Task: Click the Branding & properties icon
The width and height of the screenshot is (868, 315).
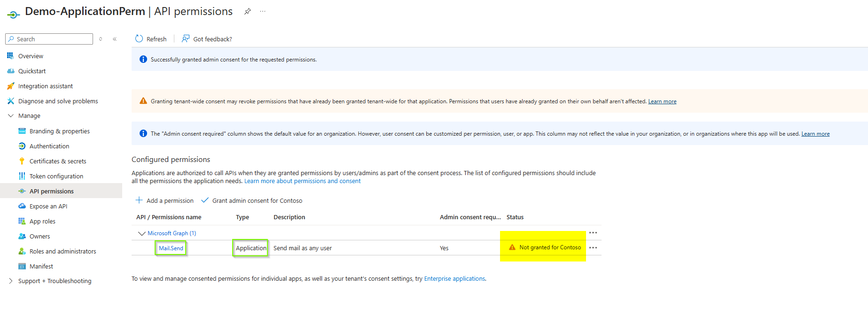Action: coord(22,131)
